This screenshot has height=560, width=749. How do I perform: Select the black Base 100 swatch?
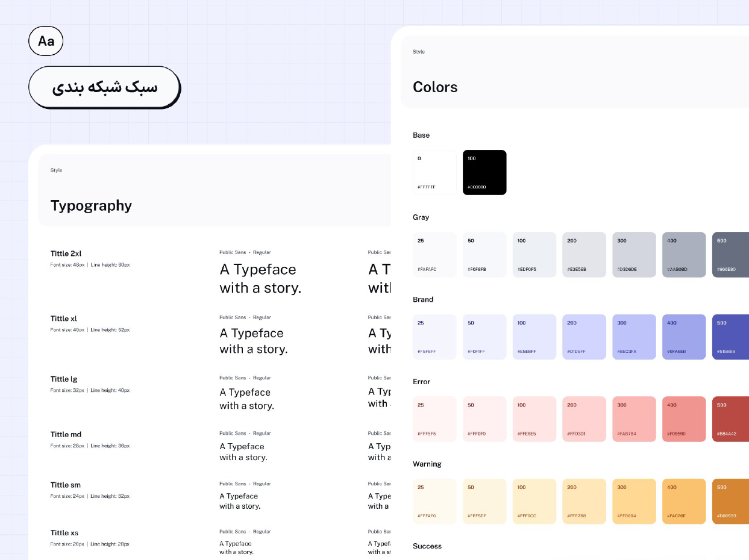coord(484,172)
